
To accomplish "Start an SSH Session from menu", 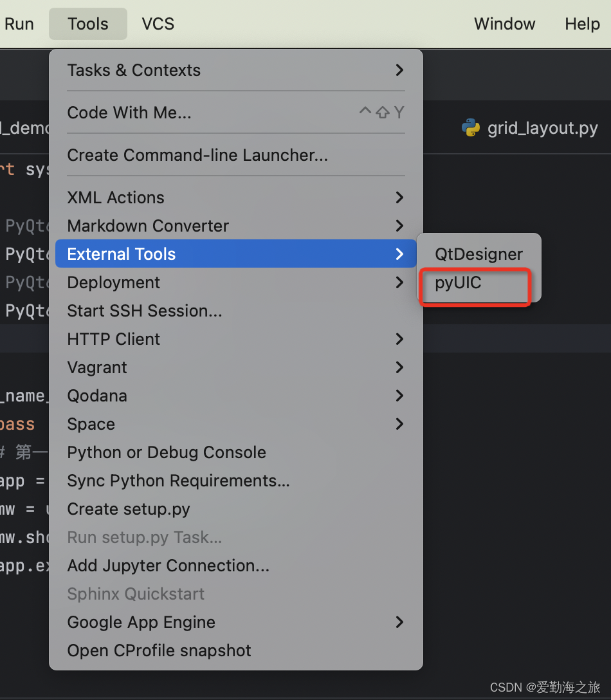I will coord(145,311).
